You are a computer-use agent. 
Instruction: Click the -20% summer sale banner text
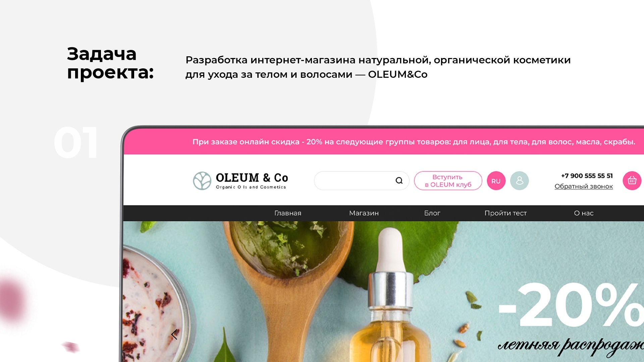(570, 305)
